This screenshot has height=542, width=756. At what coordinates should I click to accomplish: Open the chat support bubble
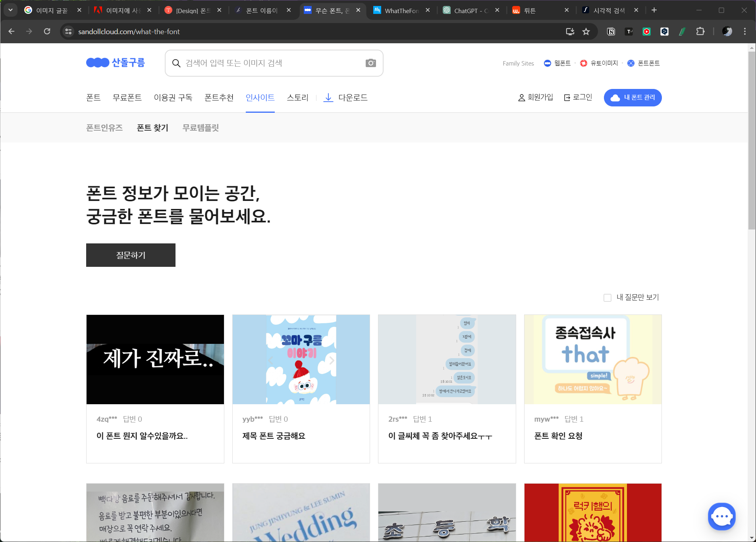coord(721,516)
